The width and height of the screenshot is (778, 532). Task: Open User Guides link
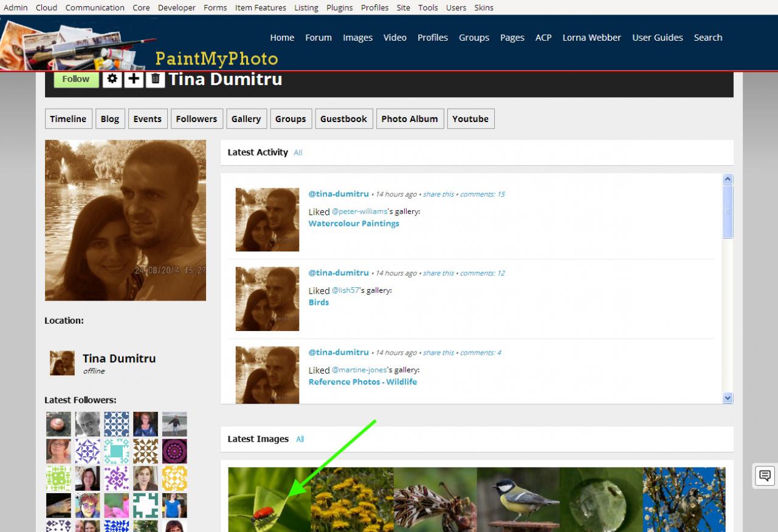[x=658, y=38]
